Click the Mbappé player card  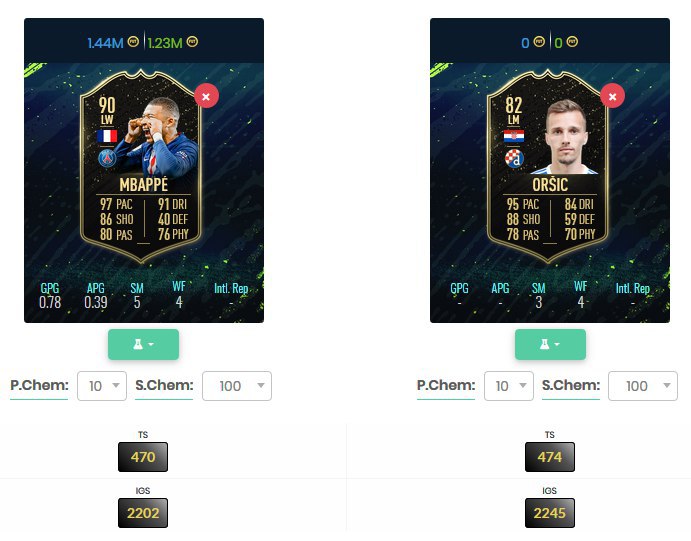[141, 167]
